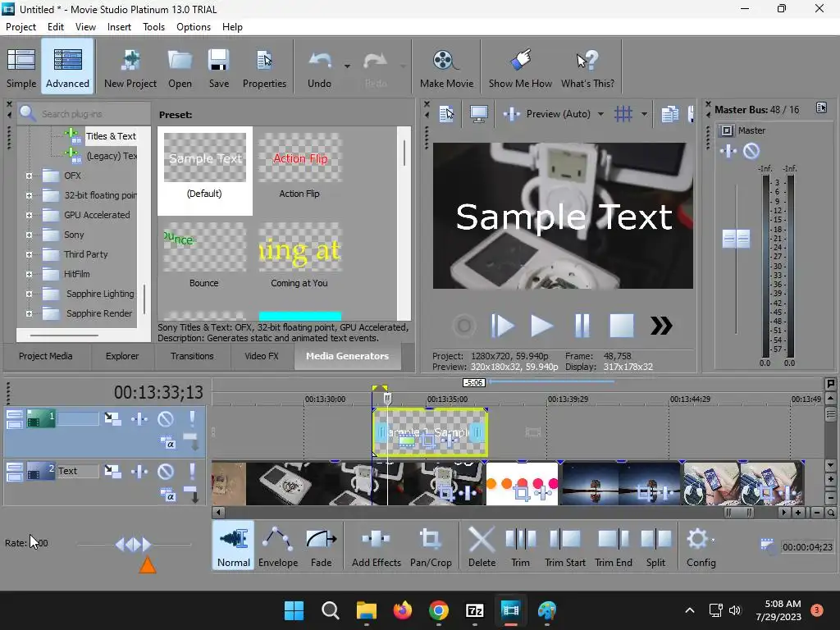Copy snapshot to clipboard
Screen dimensions: 840x630
669,114
